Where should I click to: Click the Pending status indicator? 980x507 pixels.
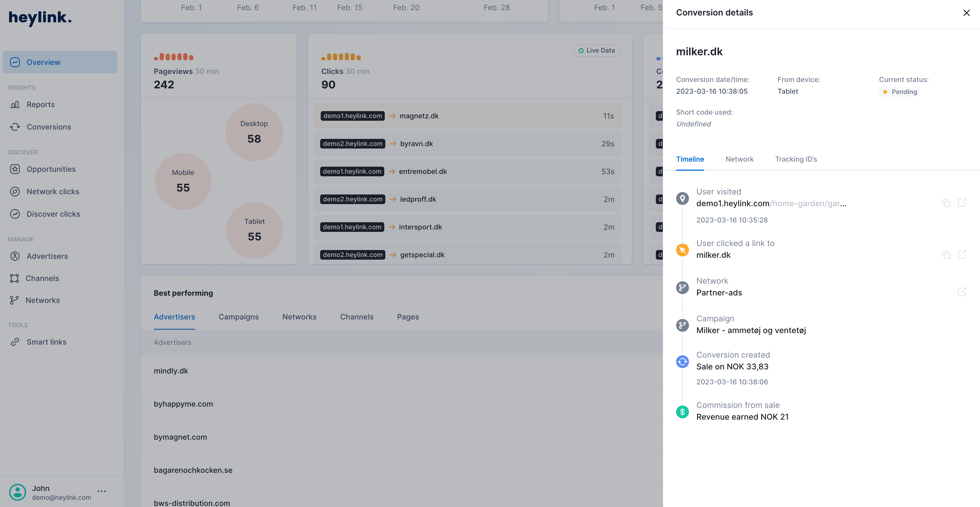coord(899,91)
